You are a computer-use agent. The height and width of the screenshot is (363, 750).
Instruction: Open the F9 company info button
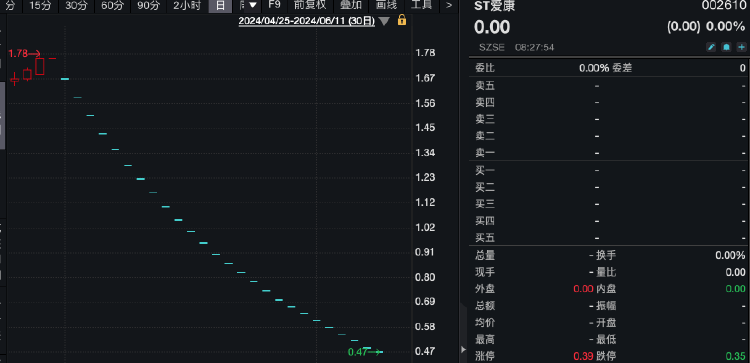275,6
